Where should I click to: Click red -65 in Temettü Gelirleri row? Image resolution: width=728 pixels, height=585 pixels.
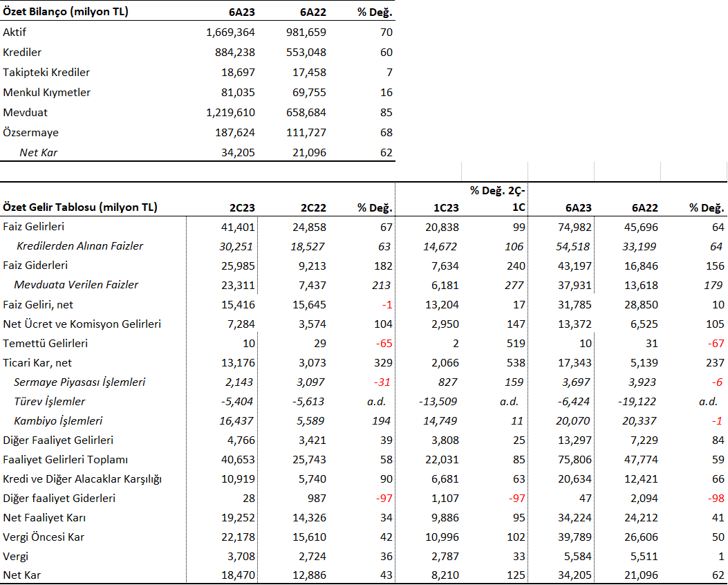pos(384,344)
